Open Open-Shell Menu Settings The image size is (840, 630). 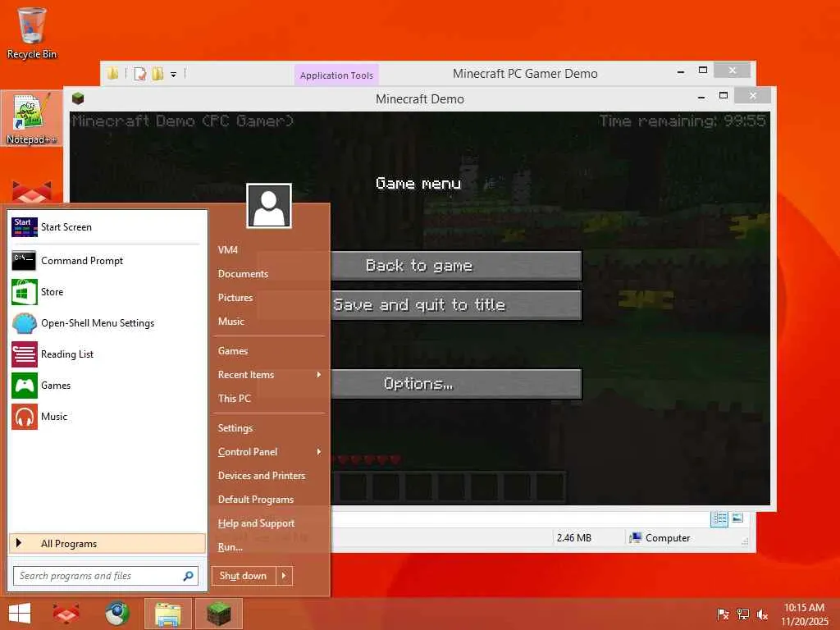coord(107,323)
